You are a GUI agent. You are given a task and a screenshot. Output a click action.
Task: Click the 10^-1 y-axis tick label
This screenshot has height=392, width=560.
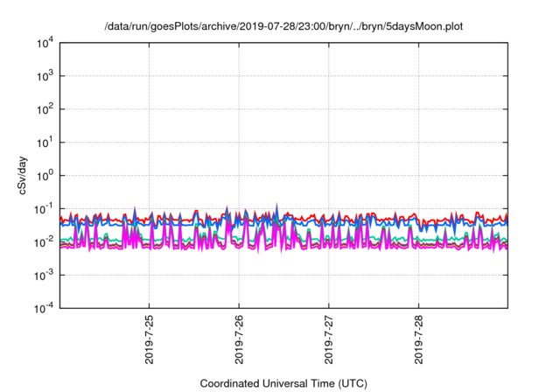[42, 208]
